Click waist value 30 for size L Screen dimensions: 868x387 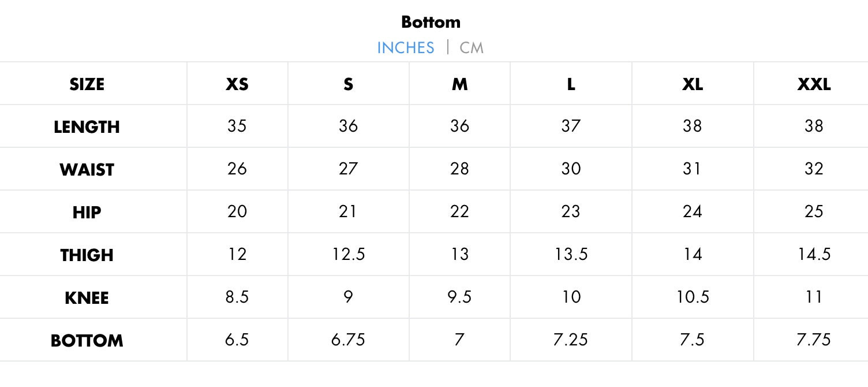(x=570, y=169)
